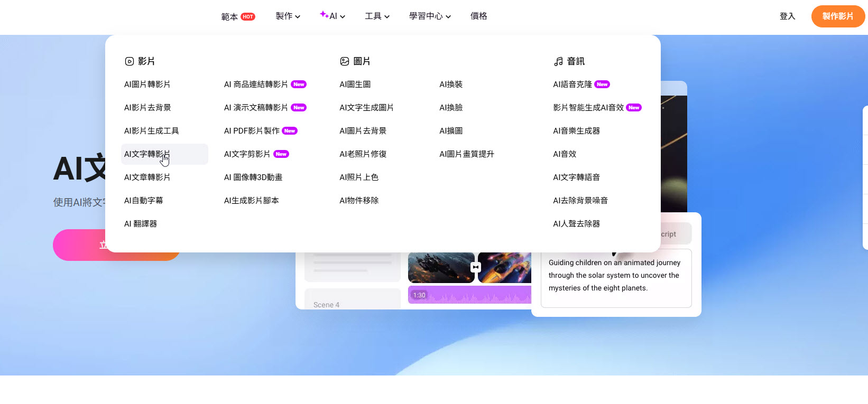Open AI文字生成圖片
The width and height of the screenshot is (868, 404).
367,108
